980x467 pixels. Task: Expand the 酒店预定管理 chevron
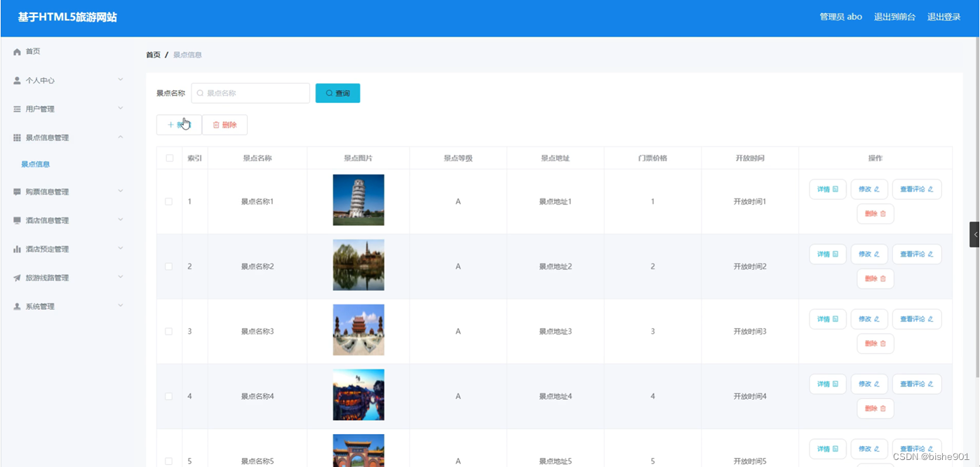[120, 249]
